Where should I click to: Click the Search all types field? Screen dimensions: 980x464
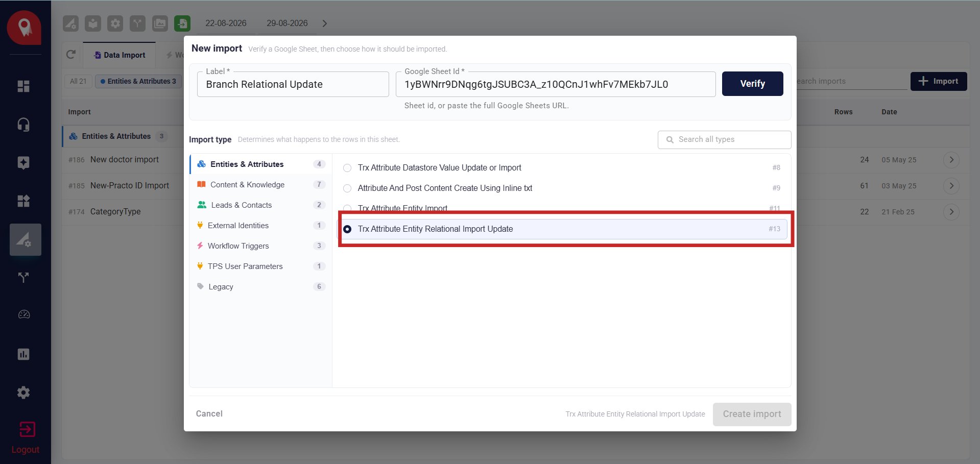coord(724,139)
